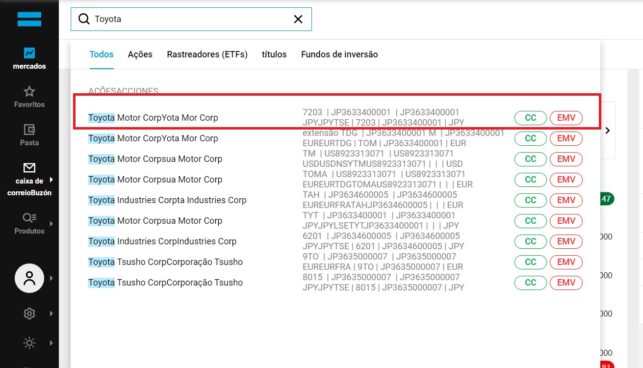Clear the Toyota search text
This screenshot has width=643, height=368.
(298, 19)
